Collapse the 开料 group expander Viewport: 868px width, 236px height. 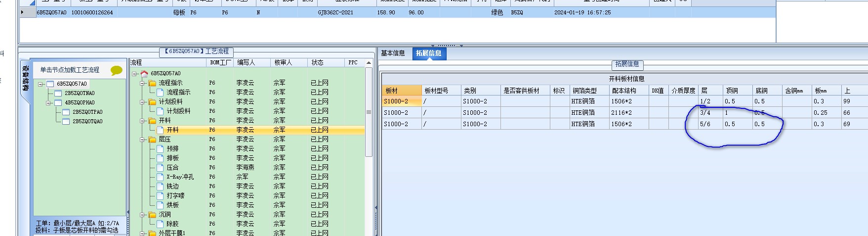coord(143,121)
